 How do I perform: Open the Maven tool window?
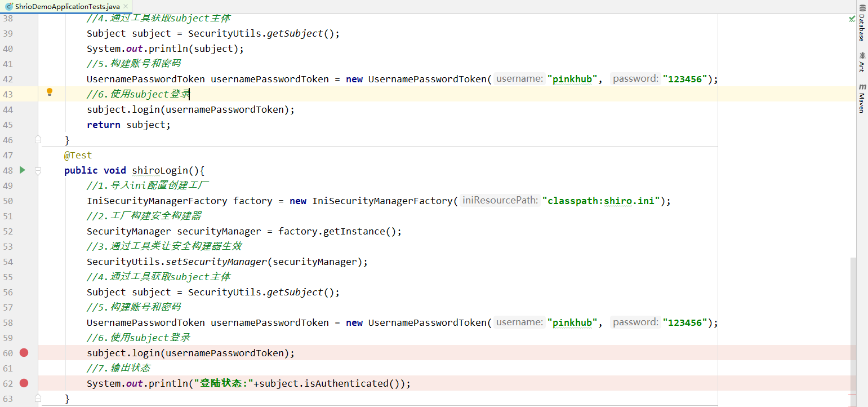[x=862, y=99]
